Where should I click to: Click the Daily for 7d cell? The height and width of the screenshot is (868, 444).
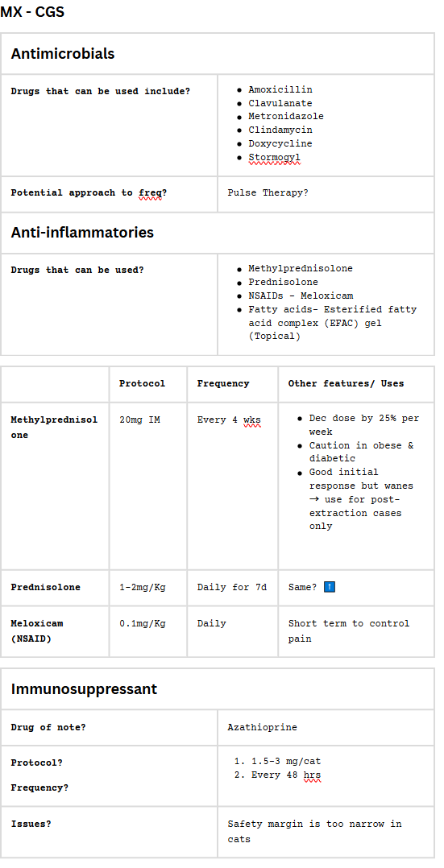click(232, 587)
